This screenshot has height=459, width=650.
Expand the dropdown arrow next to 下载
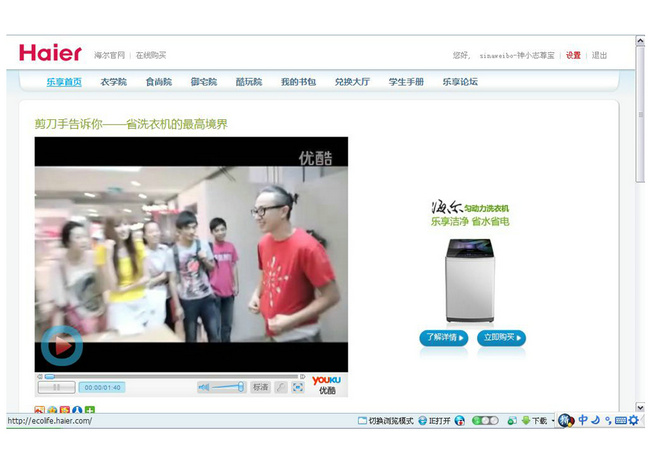tap(553, 421)
